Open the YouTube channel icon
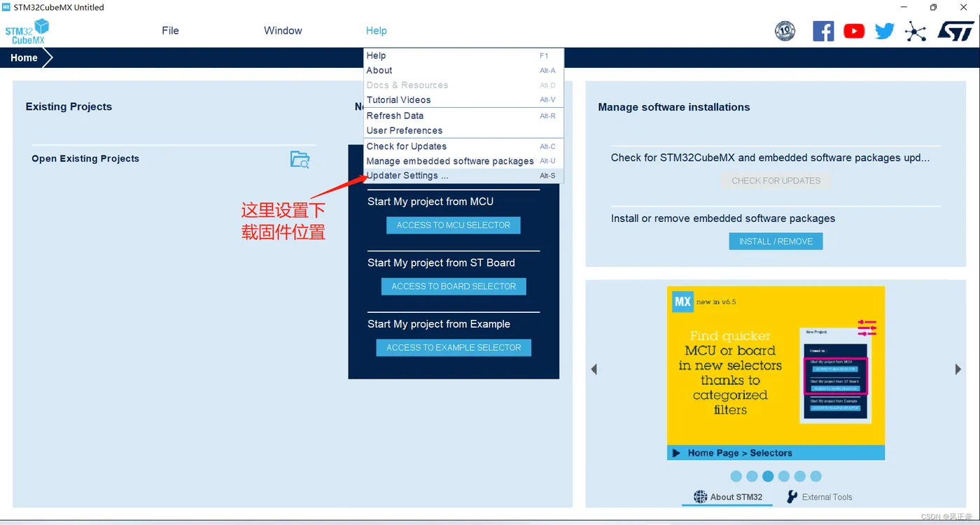 (854, 31)
